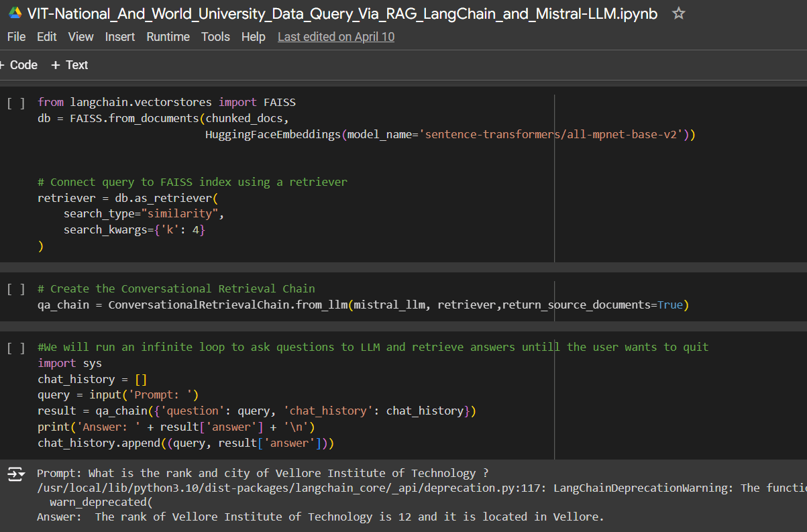This screenshot has width=807, height=532.
Task: Open the Tools menu
Action: coord(215,37)
